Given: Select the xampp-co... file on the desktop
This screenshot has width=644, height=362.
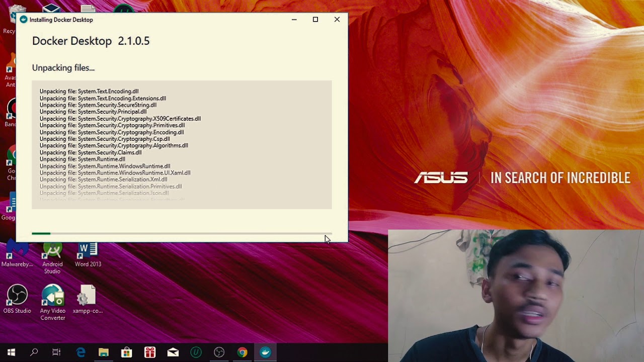Looking at the screenshot, I should 88,299.
